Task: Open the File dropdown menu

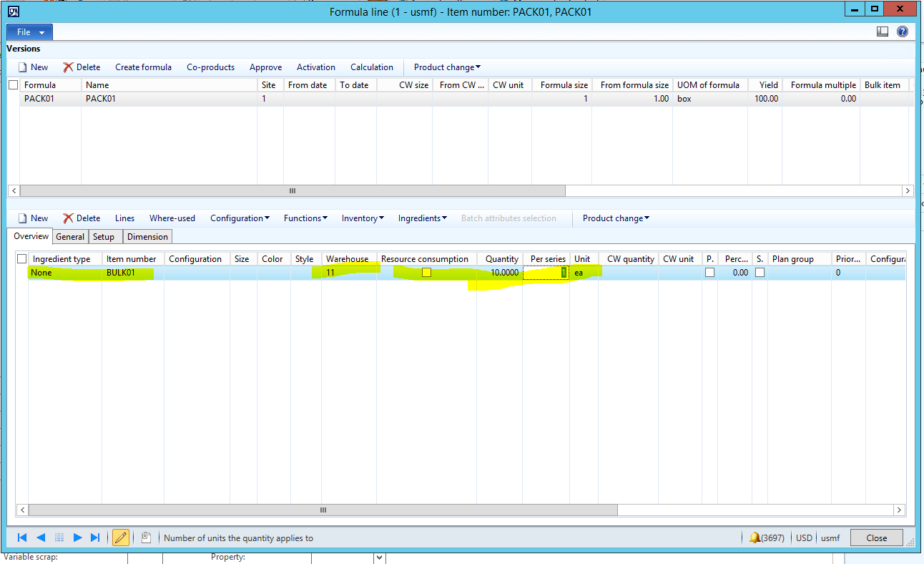Action: coord(30,32)
